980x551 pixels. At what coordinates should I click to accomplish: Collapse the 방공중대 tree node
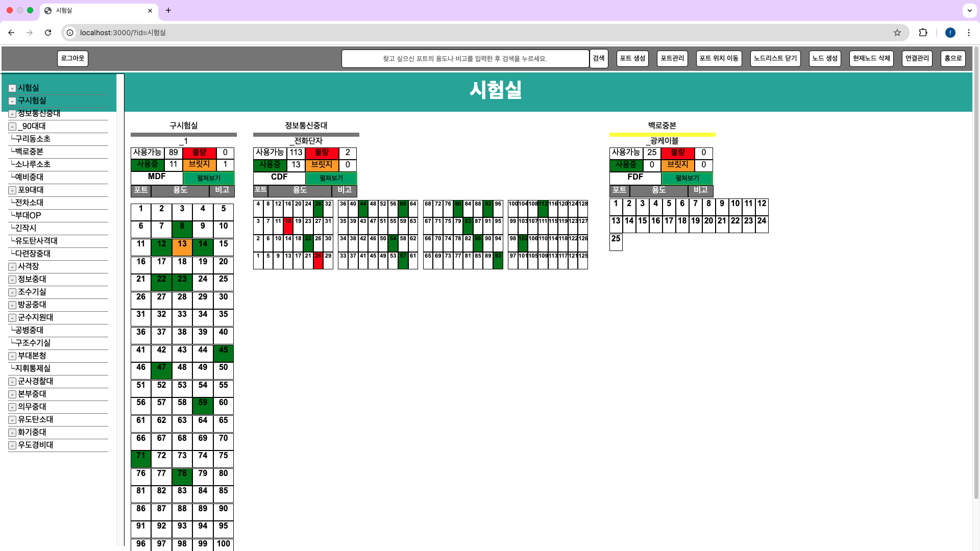[x=12, y=305]
